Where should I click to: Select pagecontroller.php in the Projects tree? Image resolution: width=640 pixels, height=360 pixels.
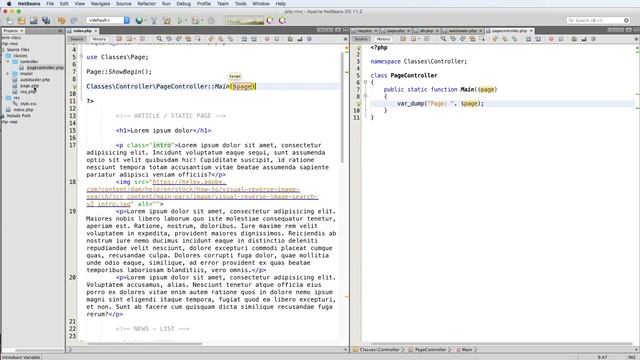click(45, 68)
